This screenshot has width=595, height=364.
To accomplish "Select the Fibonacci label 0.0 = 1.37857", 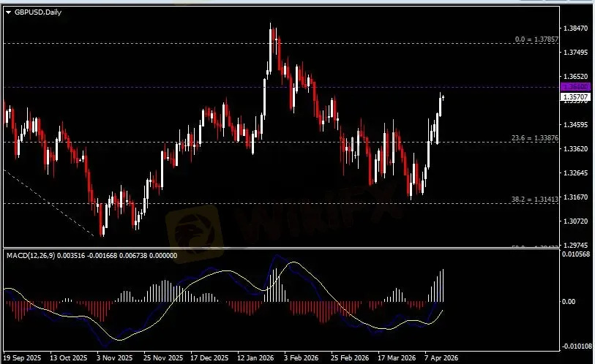I will pos(536,39).
